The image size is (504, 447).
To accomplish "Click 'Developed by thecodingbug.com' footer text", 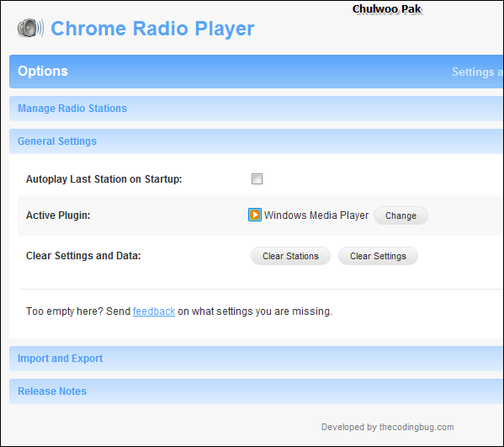I will tap(388, 427).
